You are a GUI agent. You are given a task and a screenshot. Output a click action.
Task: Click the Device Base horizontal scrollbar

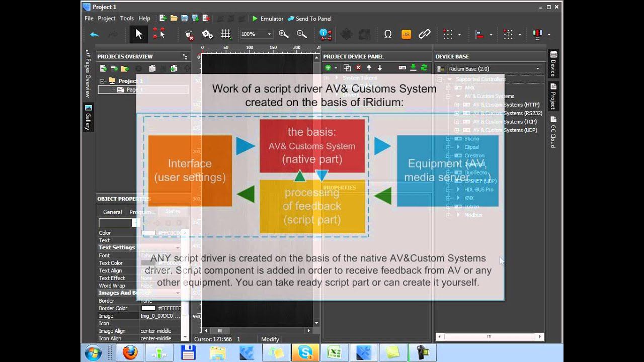(490, 336)
